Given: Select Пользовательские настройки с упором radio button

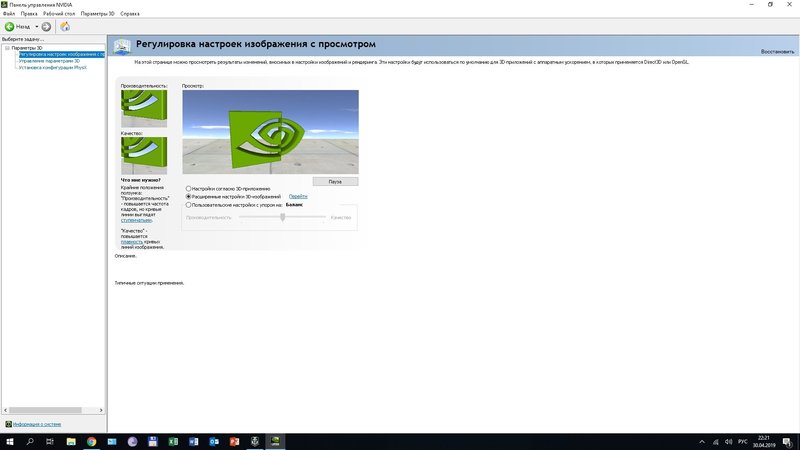Looking at the screenshot, I should (188, 205).
